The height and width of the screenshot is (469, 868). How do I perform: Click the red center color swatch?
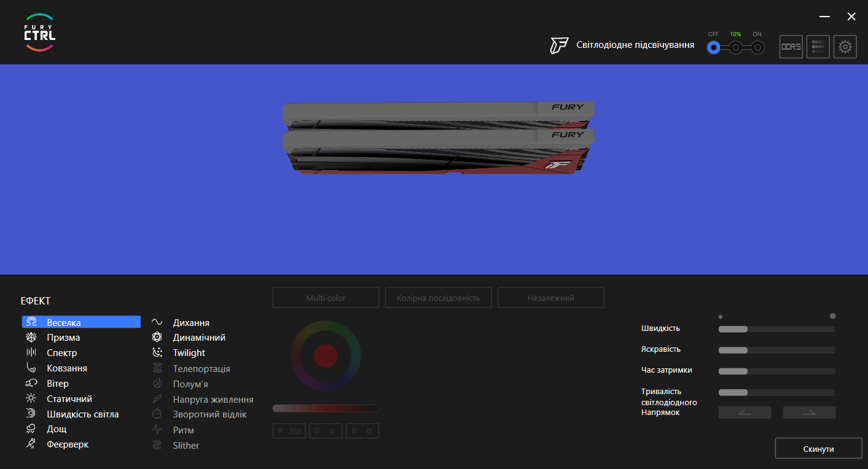tap(326, 355)
